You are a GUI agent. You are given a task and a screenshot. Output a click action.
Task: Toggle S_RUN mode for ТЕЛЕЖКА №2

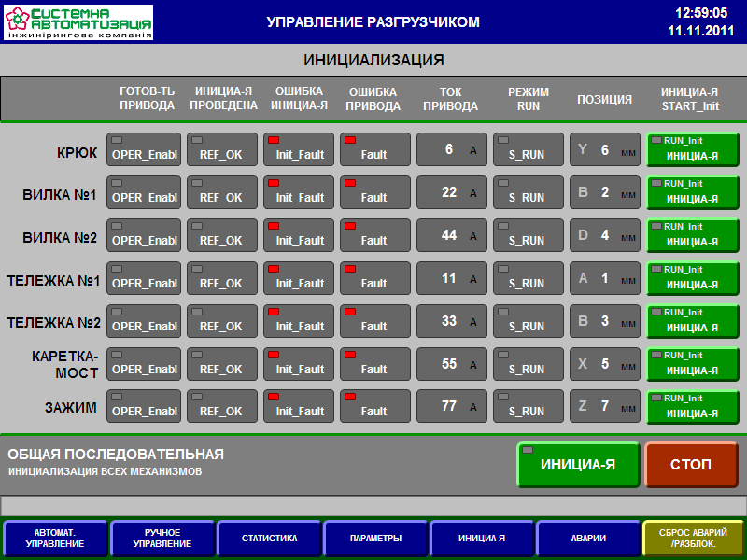pos(528,321)
